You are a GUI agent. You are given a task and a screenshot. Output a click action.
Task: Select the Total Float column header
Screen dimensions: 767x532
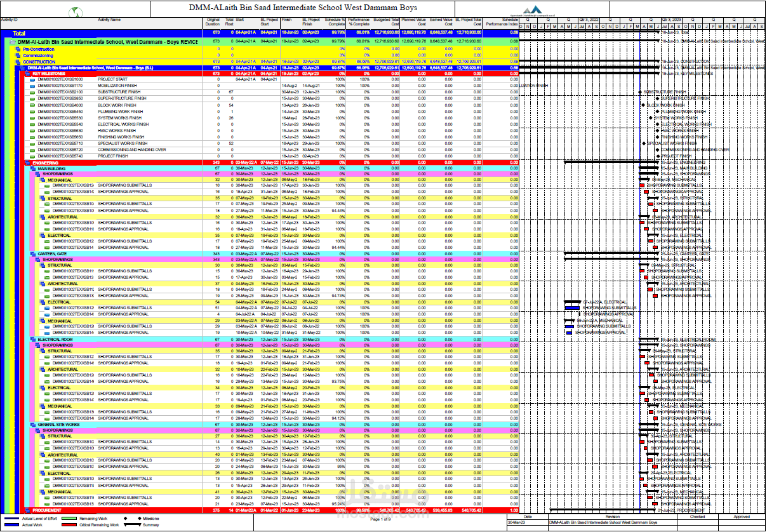click(229, 22)
